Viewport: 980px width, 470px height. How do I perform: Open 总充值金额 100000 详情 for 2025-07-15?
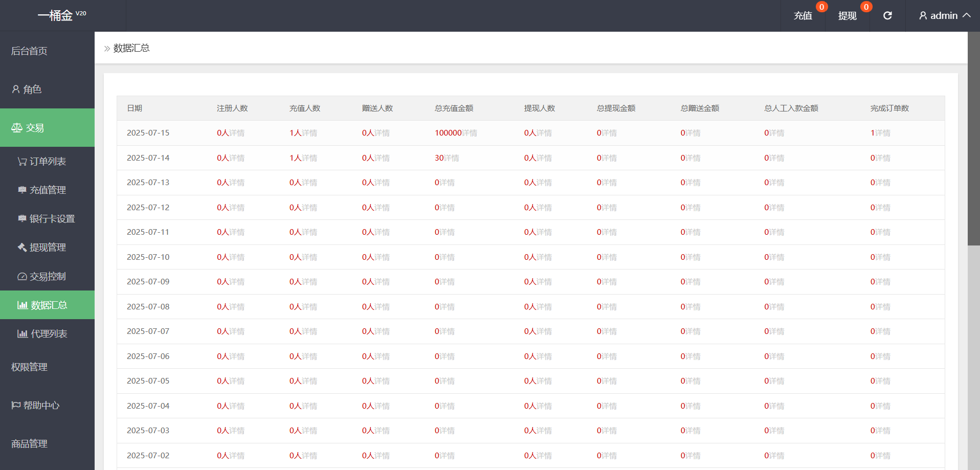pos(470,133)
